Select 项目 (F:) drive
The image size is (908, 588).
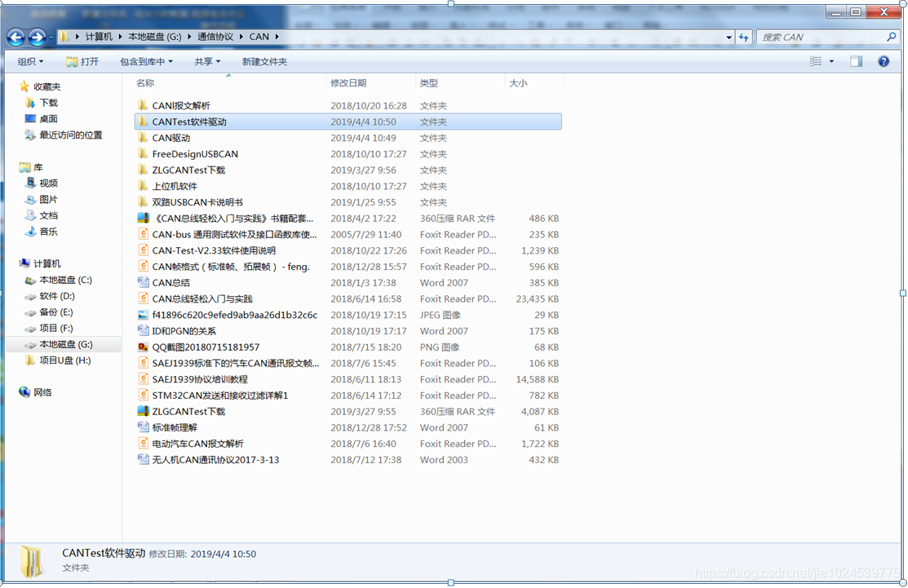pos(56,329)
